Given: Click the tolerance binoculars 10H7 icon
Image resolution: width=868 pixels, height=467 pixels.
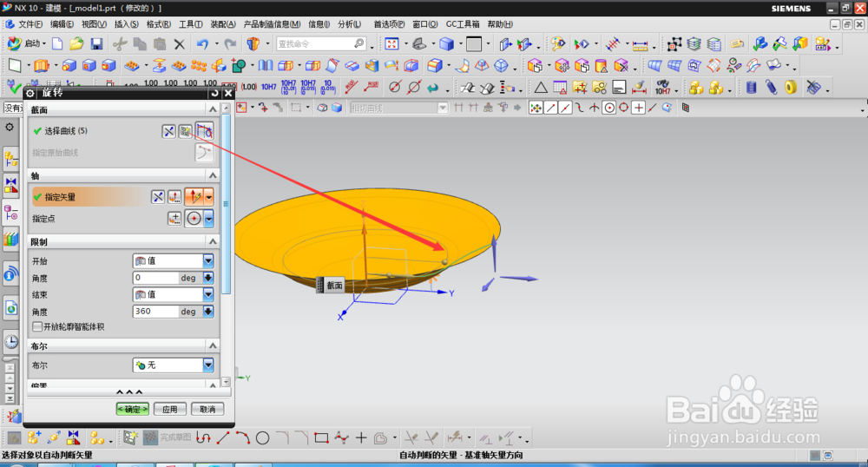Looking at the screenshot, I should tap(662, 87).
